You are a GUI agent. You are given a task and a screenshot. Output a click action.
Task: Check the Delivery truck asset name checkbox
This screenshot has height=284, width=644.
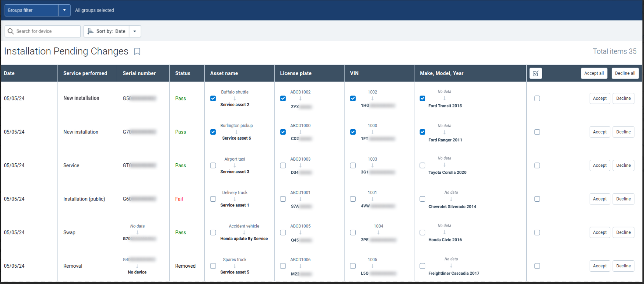pos(213,199)
